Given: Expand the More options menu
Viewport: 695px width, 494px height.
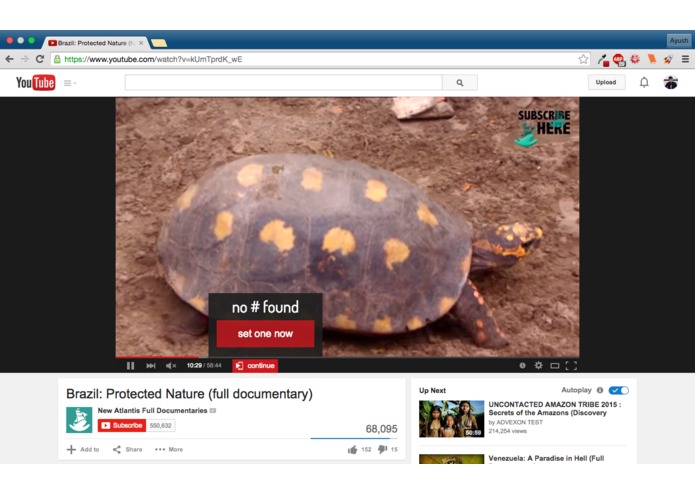Looking at the screenshot, I should (x=169, y=449).
